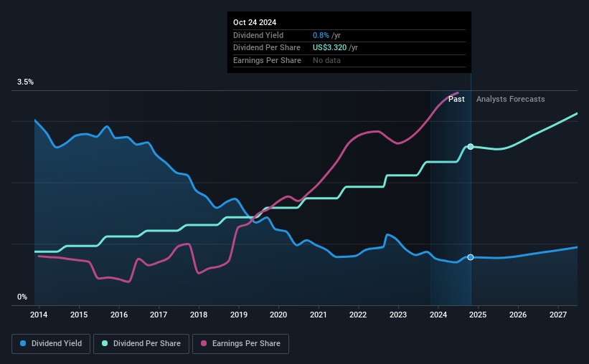Click the tooltip Dividend Yield row label
Image resolution: width=589 pixels, height=364 pixels.
tap(258, 35)
